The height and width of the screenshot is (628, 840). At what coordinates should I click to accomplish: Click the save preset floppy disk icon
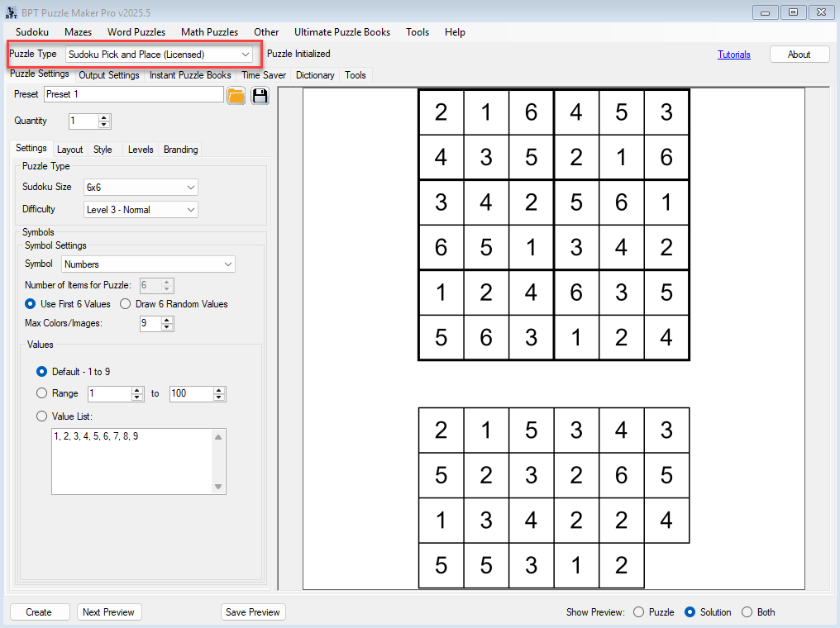[260, 95]
